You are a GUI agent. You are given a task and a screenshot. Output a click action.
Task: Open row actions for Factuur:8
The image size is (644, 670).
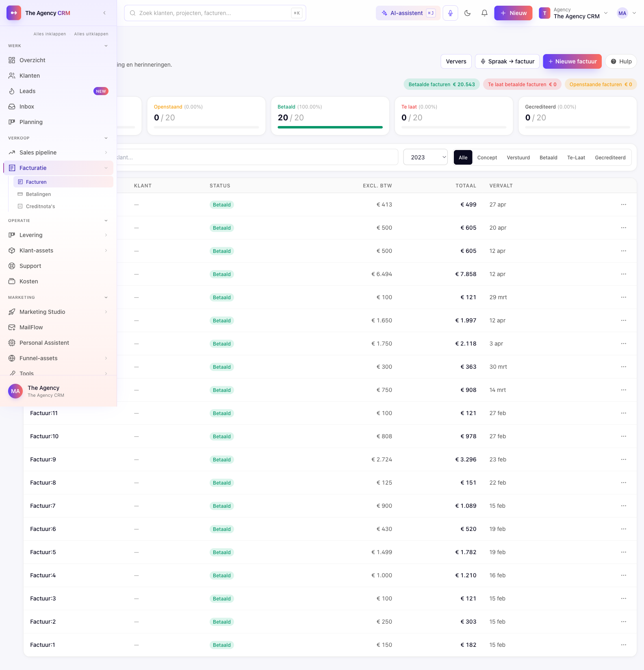(x=624, y=483)
